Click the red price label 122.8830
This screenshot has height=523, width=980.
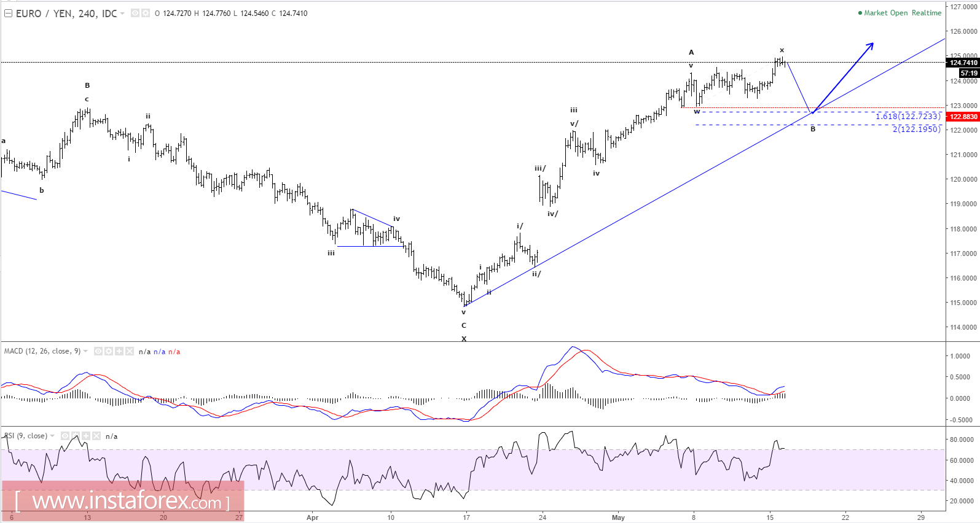coord(963,117)
